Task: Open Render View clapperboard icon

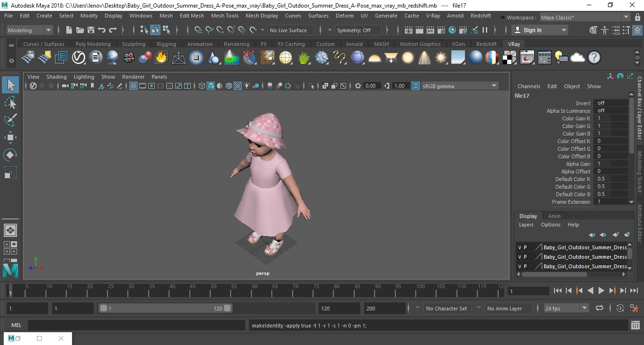Action: 409,30
